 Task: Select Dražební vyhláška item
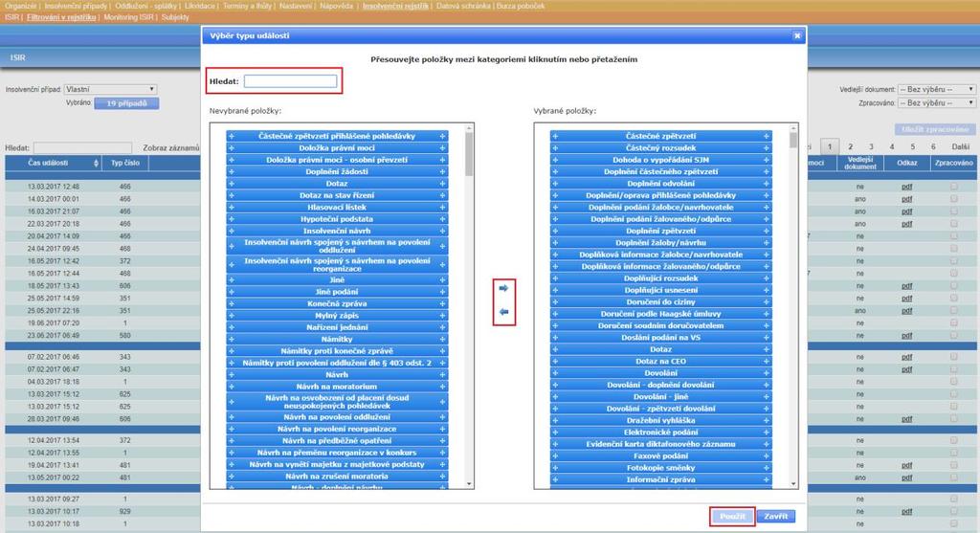[x=660, y=420]
